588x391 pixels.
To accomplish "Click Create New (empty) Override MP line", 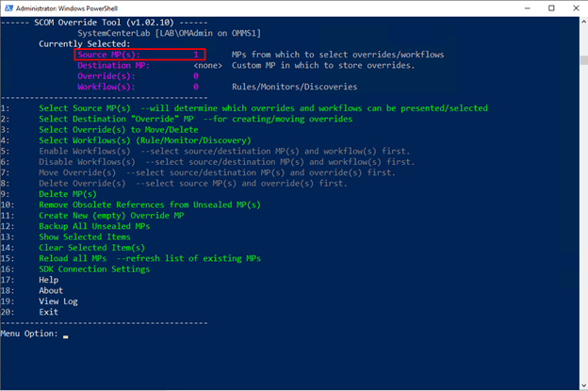I will coord(111,215).
